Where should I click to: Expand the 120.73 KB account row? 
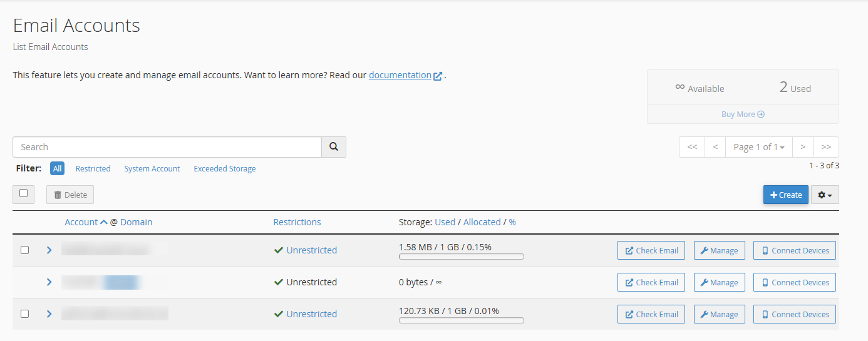click(x=49, y=313)
